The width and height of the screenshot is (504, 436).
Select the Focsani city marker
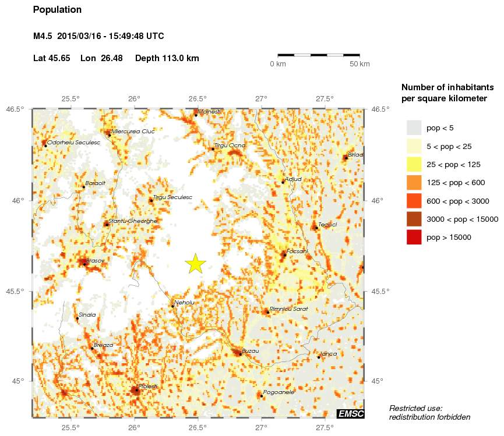284,254
